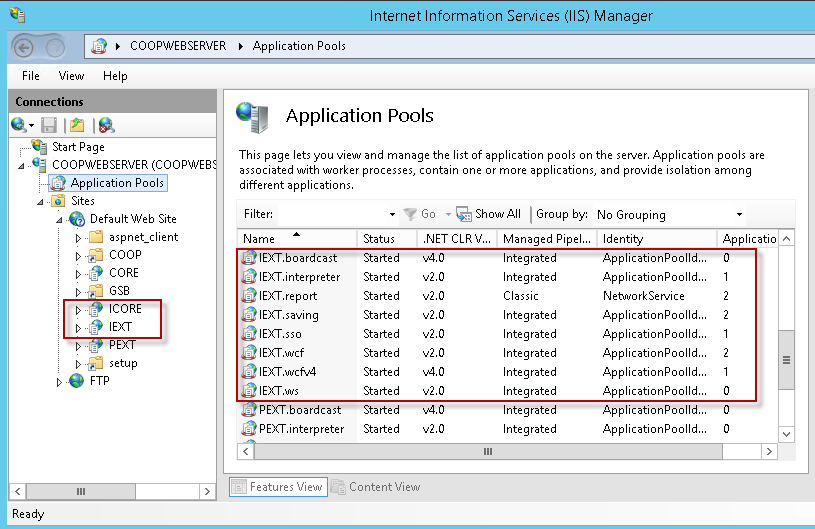Open the Help menu
The height and width of the screenshot is (529, 815).
[115, 76]
